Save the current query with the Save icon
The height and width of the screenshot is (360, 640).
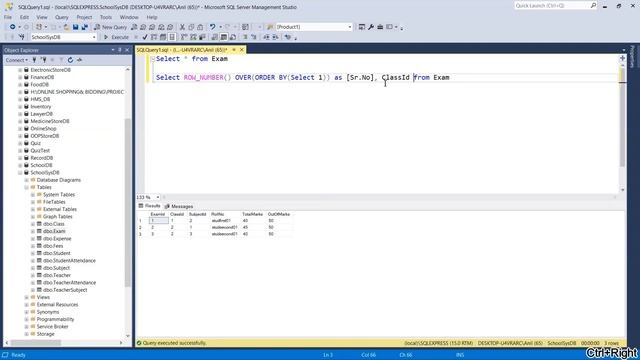(76, 27)
